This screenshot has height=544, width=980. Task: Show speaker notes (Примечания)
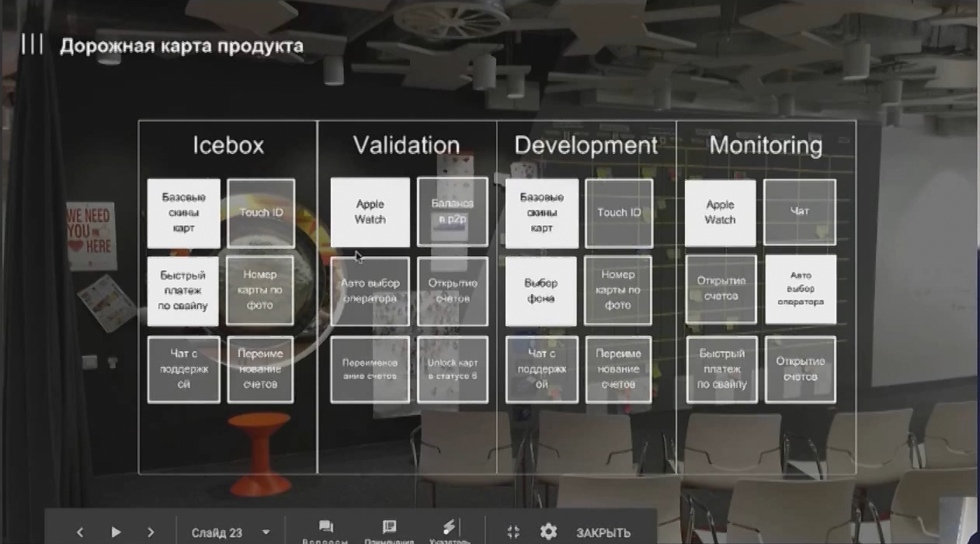389,532
